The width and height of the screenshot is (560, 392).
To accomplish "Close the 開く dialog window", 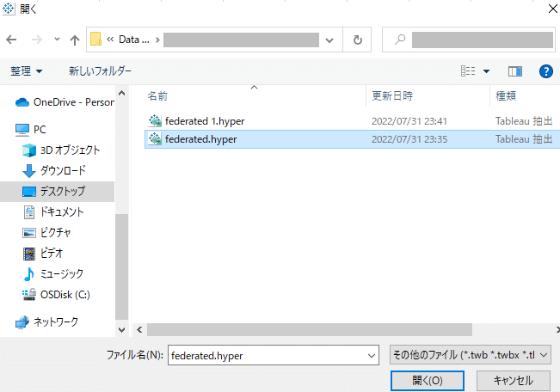I will tap(552, 9).
